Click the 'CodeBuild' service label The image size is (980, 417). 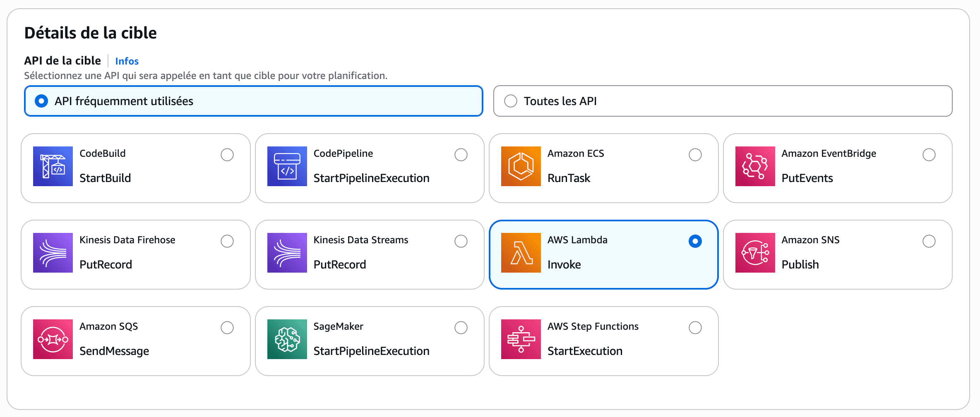coord(102,153)
